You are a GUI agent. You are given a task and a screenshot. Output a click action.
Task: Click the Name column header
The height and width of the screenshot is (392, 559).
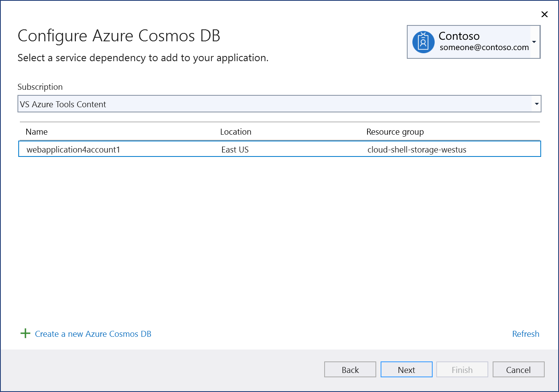pos(37,131)
